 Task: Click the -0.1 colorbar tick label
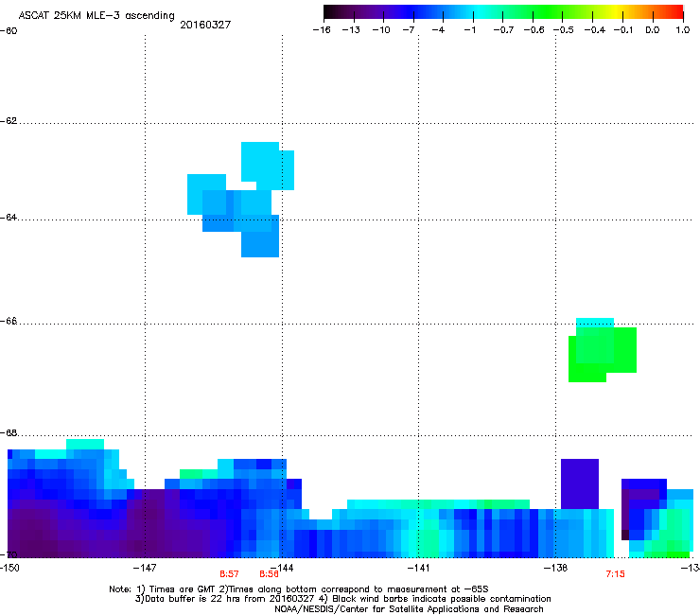point(623,30)
